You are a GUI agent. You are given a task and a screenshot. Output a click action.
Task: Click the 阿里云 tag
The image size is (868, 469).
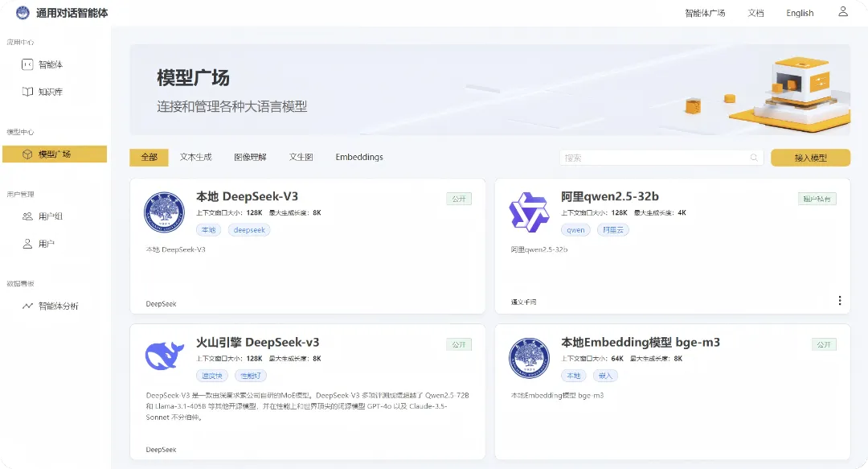(x=612, y=230)
